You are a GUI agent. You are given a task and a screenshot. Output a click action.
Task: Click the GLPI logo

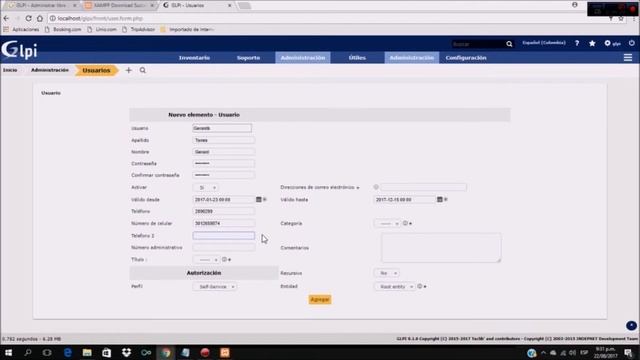click(x=19, y=50)
